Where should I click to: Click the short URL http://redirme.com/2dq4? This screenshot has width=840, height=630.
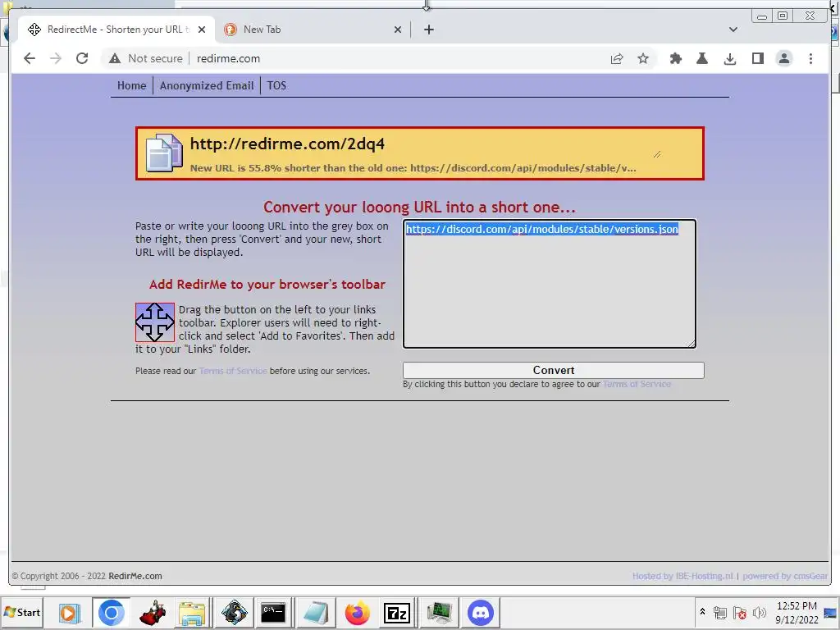click(287, 144)
